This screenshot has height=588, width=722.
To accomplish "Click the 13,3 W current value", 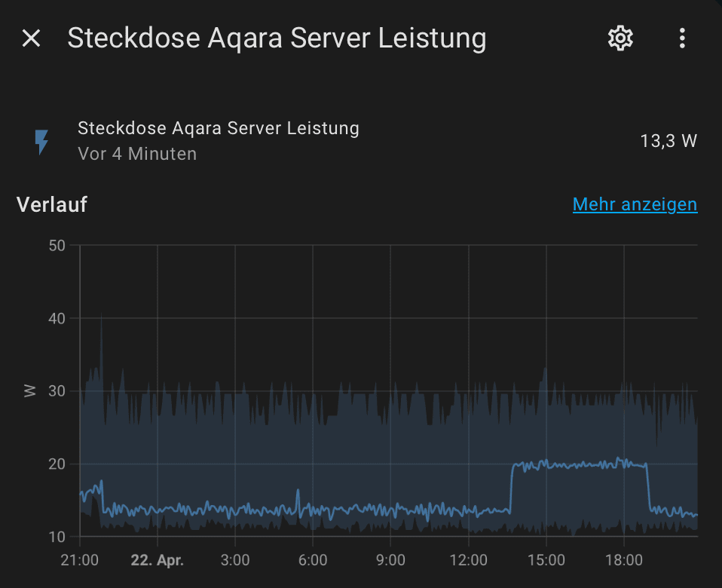I will pyautogui.click(x=668, y=141).
